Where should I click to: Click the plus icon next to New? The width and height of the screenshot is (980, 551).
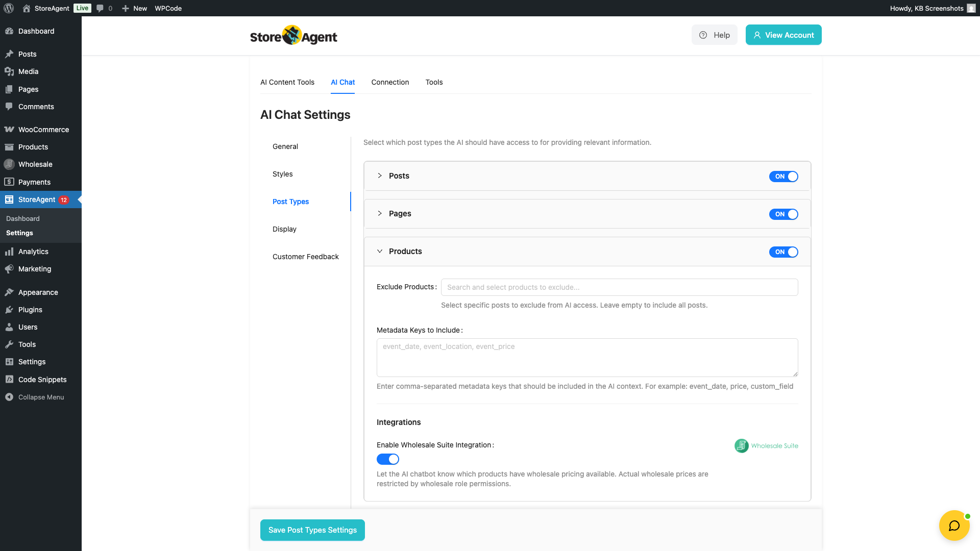pos(126,8)
